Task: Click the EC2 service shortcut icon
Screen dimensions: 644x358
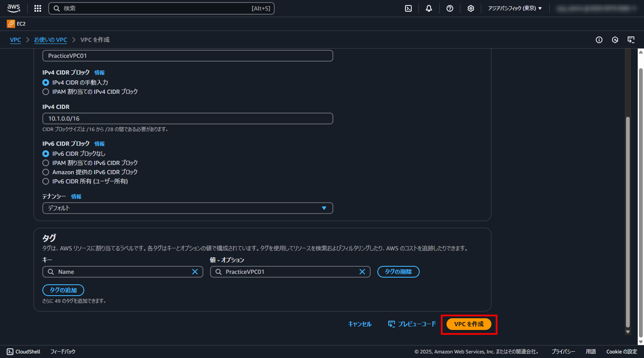Action: (11, 24)
